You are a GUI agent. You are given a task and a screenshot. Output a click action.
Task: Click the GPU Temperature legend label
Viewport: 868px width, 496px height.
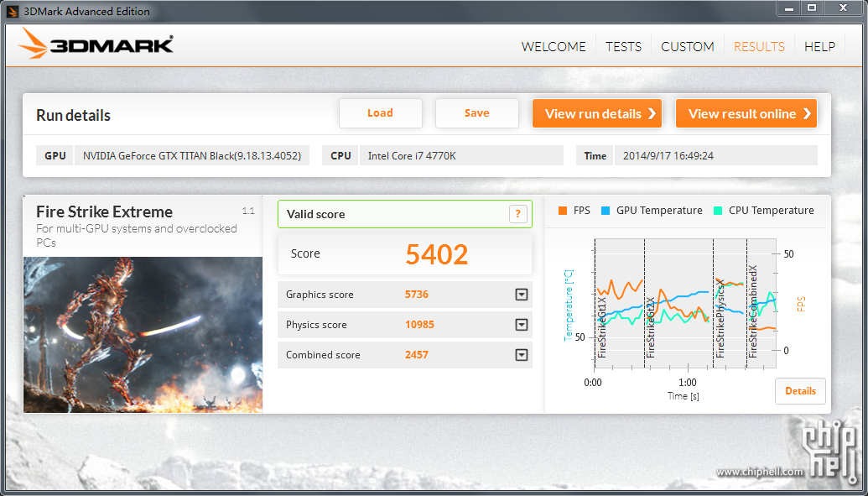659,211
